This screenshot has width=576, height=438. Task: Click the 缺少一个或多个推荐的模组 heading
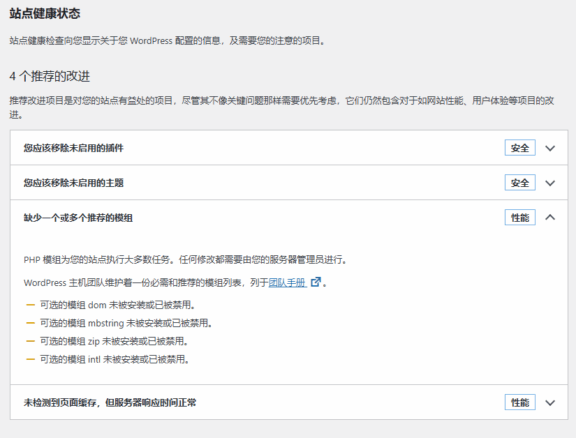click(78, 218)
